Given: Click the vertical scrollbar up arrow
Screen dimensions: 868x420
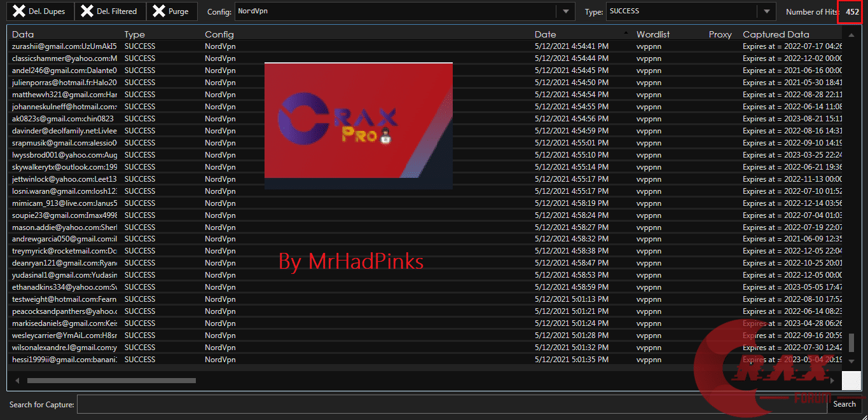Looking at the screenshot, I should pos(851,35).
